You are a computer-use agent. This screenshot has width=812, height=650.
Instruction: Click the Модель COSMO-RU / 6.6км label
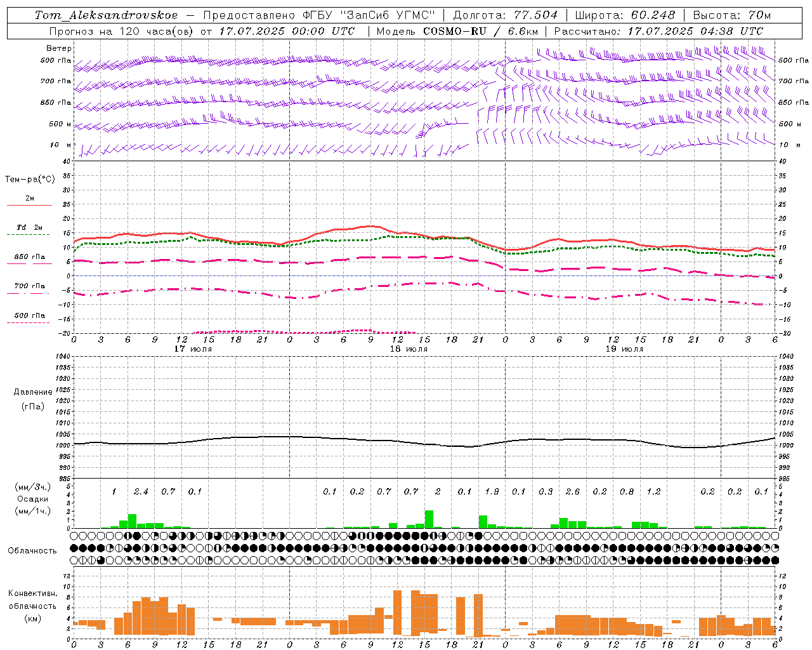click(x=457, y=31)
